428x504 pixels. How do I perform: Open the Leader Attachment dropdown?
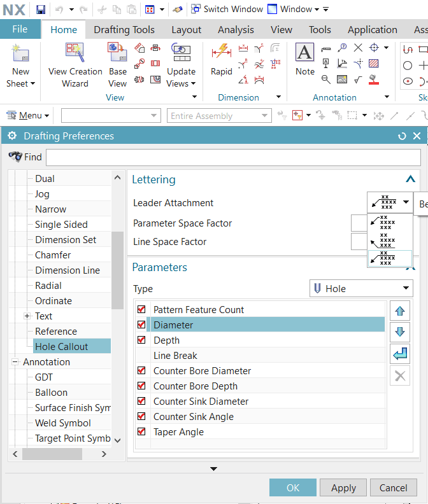(390, 202)
